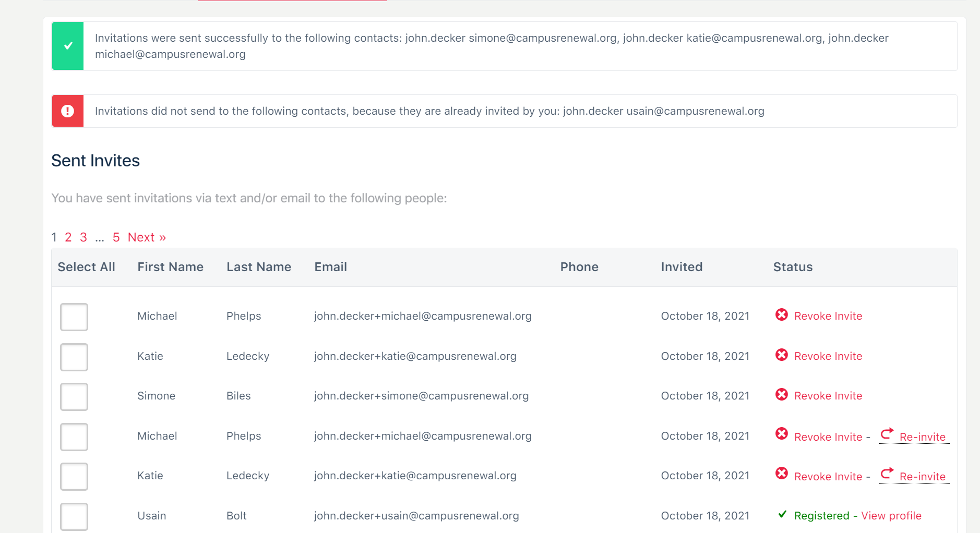This screenshot has width=980, height=533.
Task: Click the green success checkmark icon
Action: tap(68, 46)
